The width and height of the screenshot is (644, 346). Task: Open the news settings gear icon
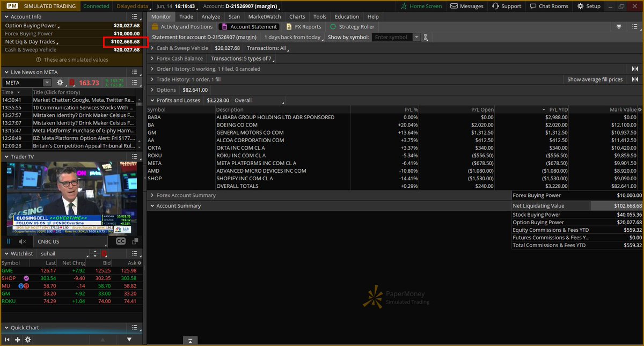tap(60, 83)
